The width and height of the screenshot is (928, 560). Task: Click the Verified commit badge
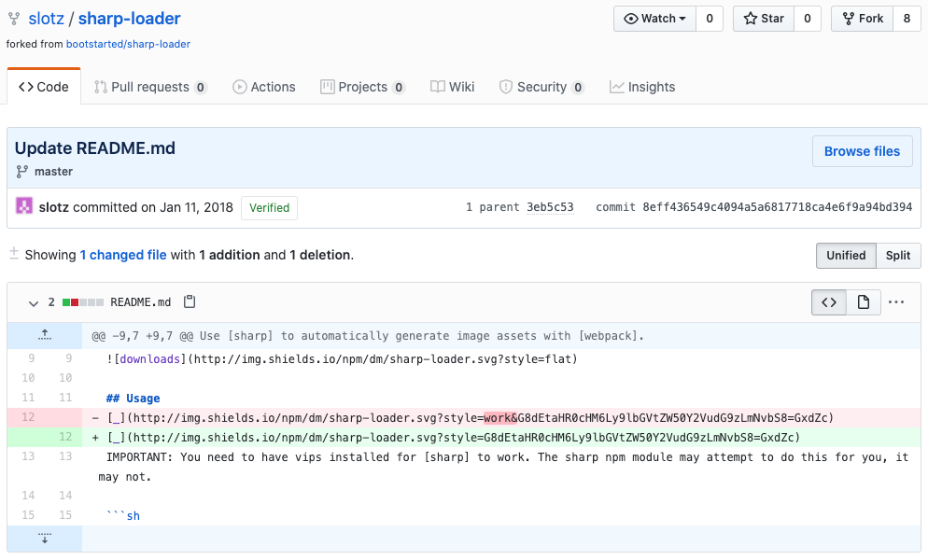pos(269,207)
